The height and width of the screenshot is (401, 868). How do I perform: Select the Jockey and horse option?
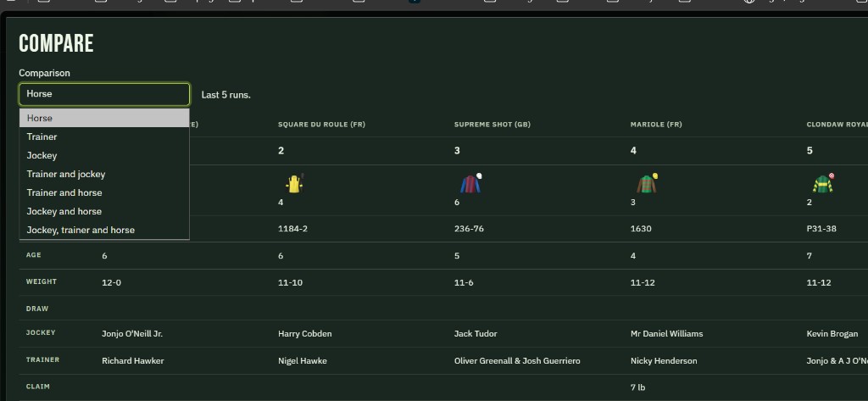tap(104, 212)
